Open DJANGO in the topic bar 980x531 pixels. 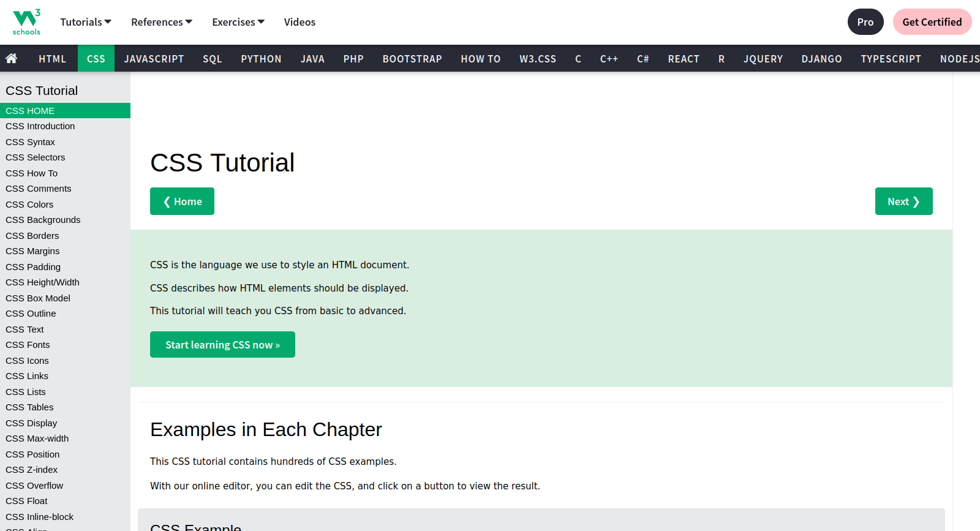[x=822, y=59]
